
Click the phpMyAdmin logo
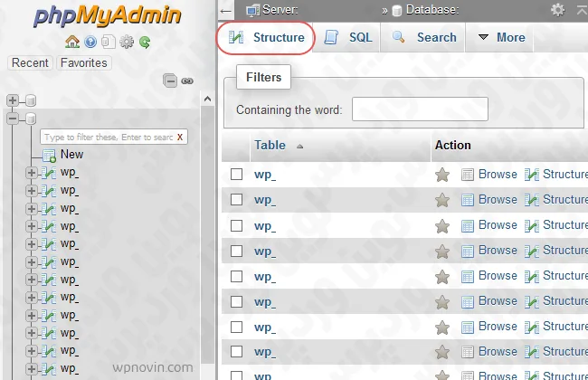point(108,16)
